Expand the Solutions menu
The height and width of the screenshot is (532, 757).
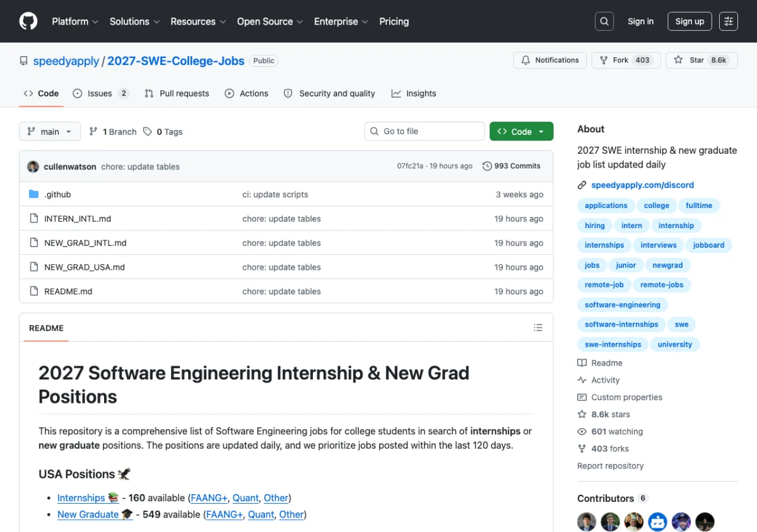[134, 21]
